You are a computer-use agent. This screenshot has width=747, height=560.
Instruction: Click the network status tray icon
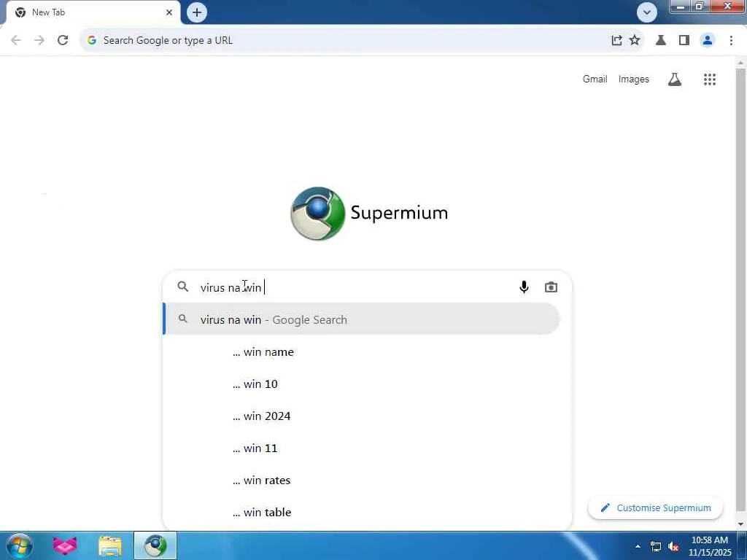656,547
